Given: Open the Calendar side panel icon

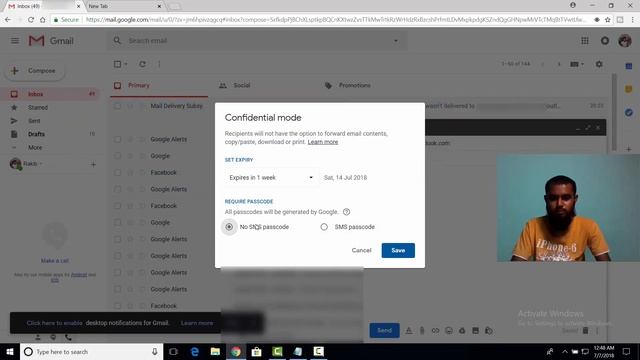Looking at the screenshot, I should pos(629,66).
